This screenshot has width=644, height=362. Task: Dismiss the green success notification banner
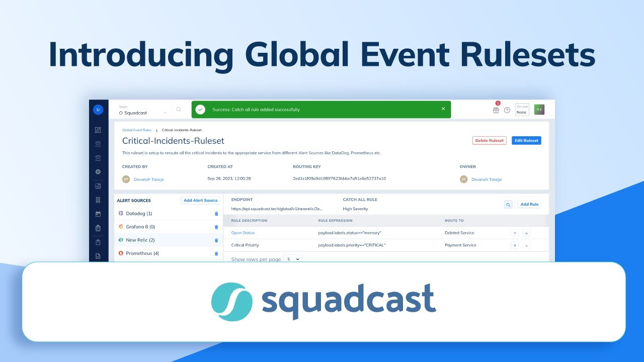coord(443,109)
